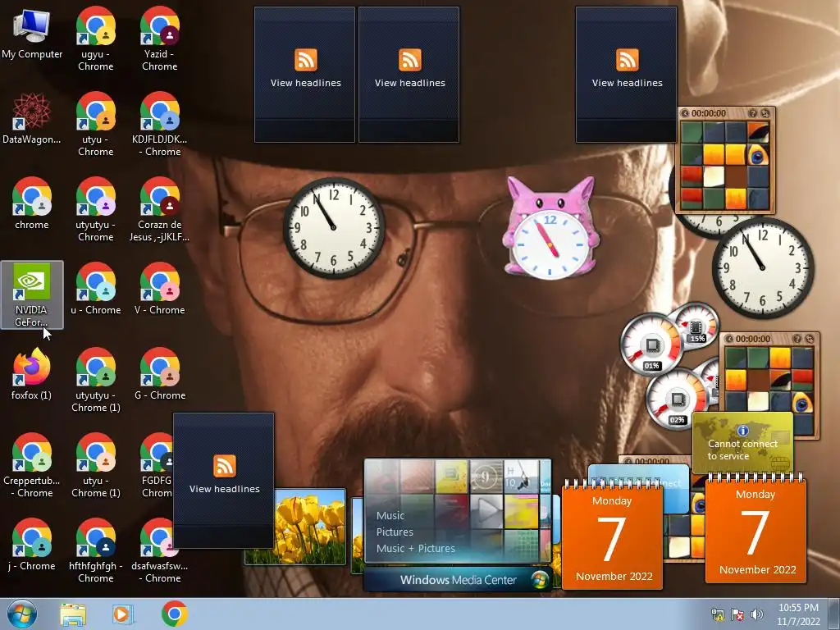Open the Action Center flag tray icon
Viewport: 840px width, 630px height.
point(737,614)
